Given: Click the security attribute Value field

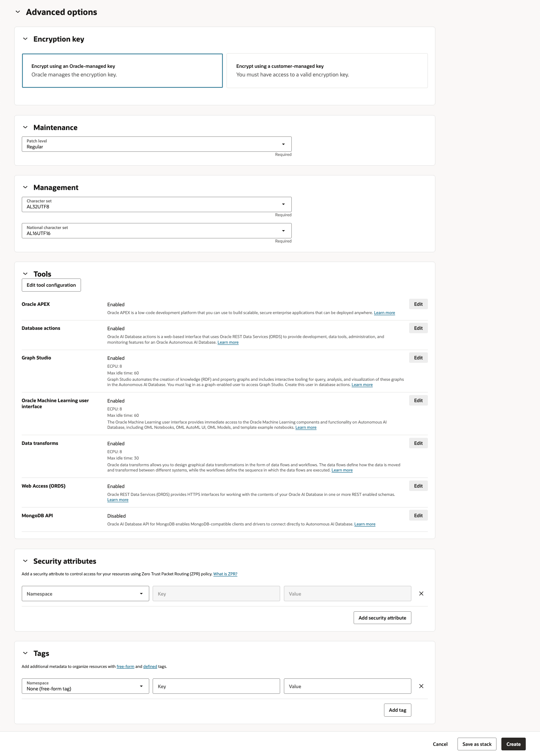Looking at the screenshot, I should click(348, 594).
